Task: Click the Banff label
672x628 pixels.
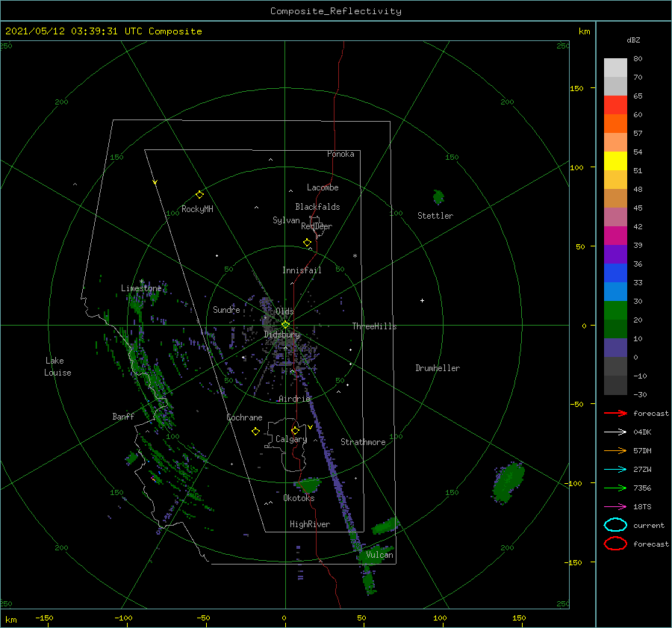Action: [123, 416]
